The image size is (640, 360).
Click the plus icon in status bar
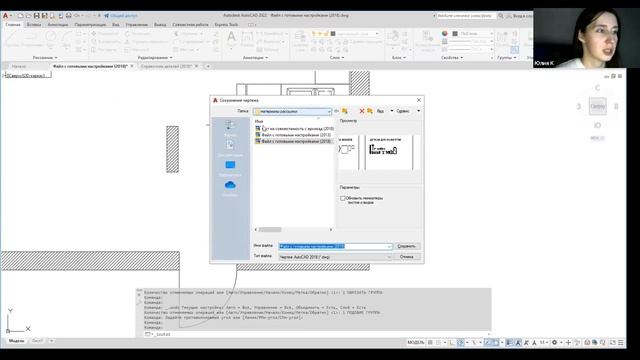(x=568, y=342)
